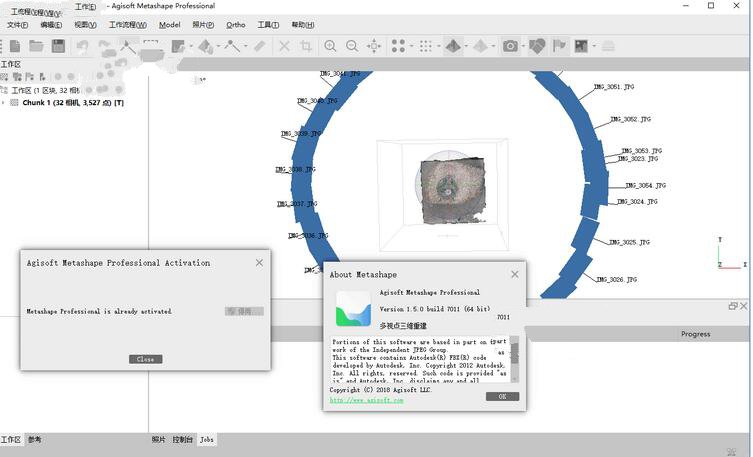Delete selection with the X toolbar icon

click(x=284, y=46)
